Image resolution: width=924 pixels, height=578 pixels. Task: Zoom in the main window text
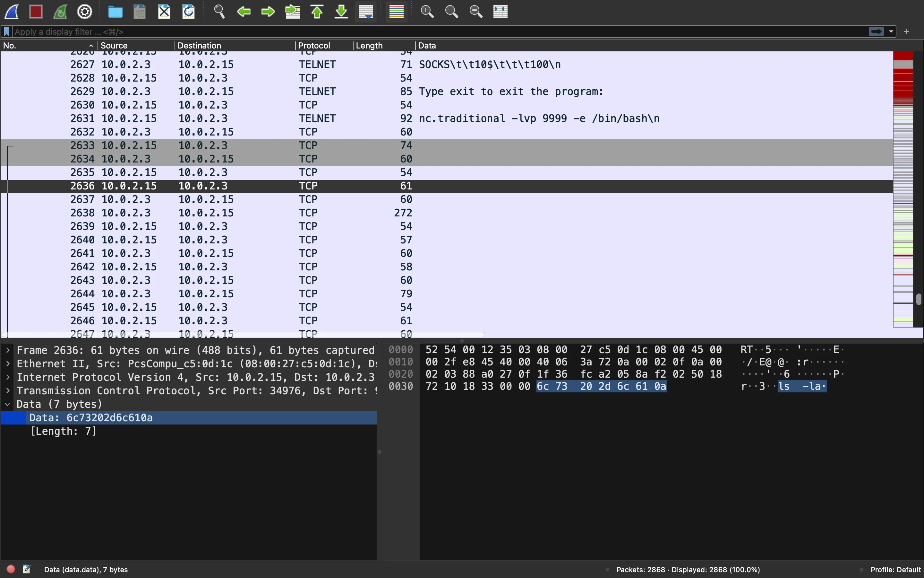click(427, 12)
